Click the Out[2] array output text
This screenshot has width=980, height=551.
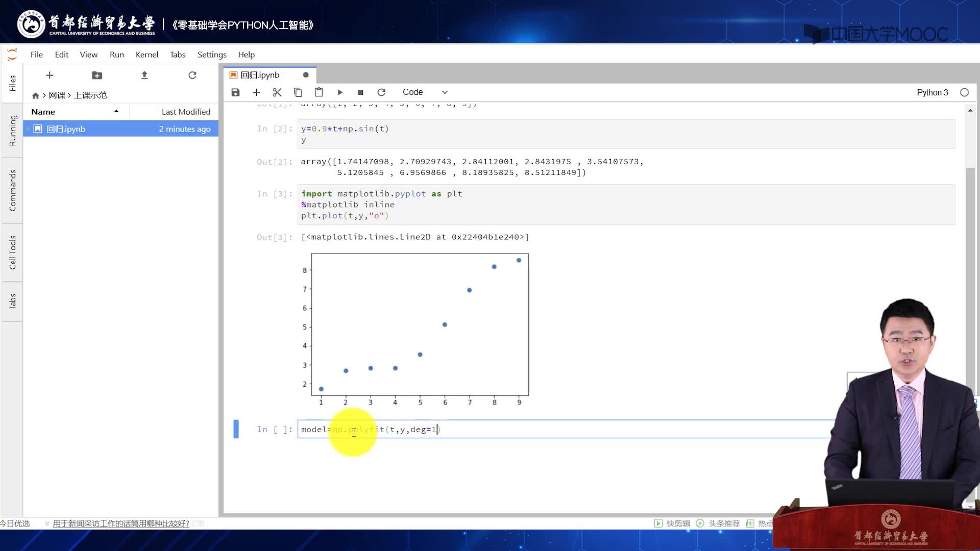coord(472,167)
